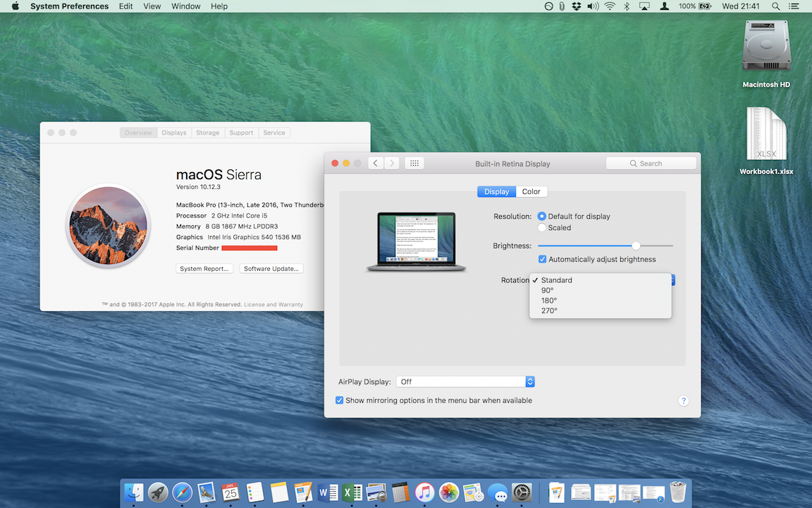Choose 90° rotation option

point(601,290)
